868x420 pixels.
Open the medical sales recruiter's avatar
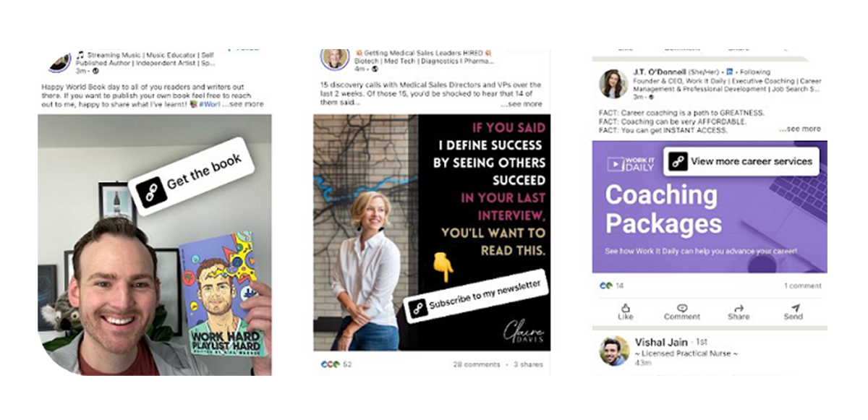[335, 59]
